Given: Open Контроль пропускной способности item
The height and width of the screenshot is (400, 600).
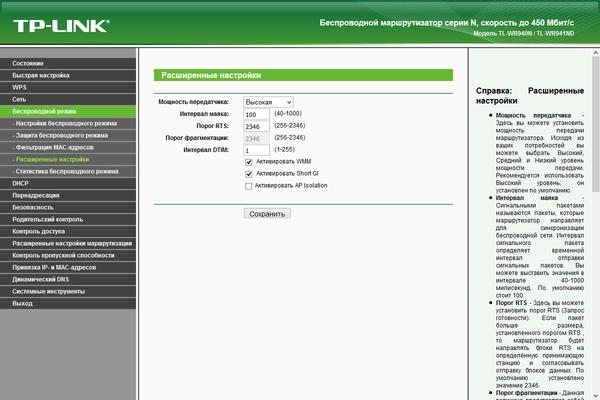Looking at the screenshot, I should (68, 255).
